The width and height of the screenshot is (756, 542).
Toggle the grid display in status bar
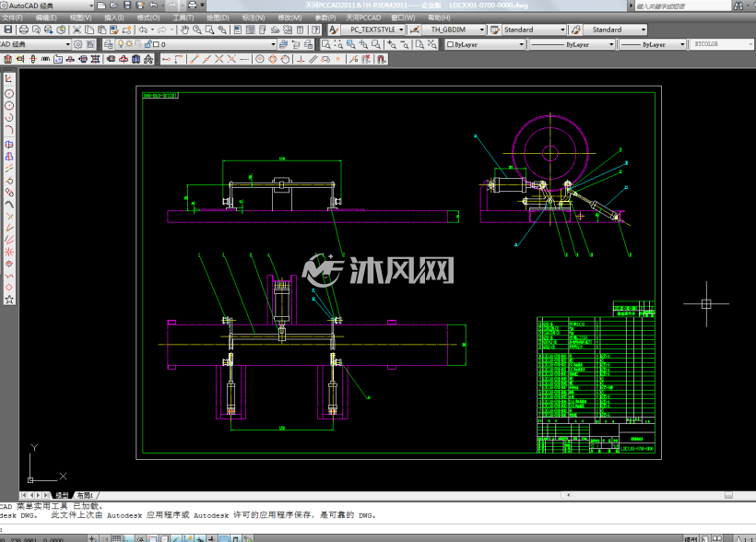pyautogui.click(x=116, y=538)
